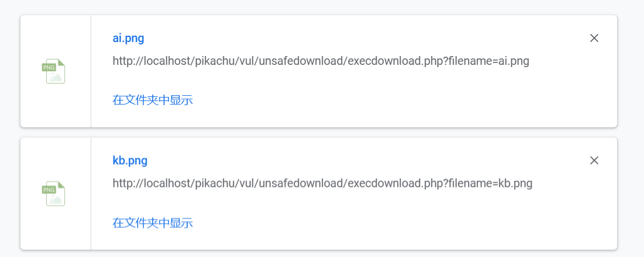The image size is (644, 257).
Task: Click the source URL ending in filename=kb.png
Action: 322,183
